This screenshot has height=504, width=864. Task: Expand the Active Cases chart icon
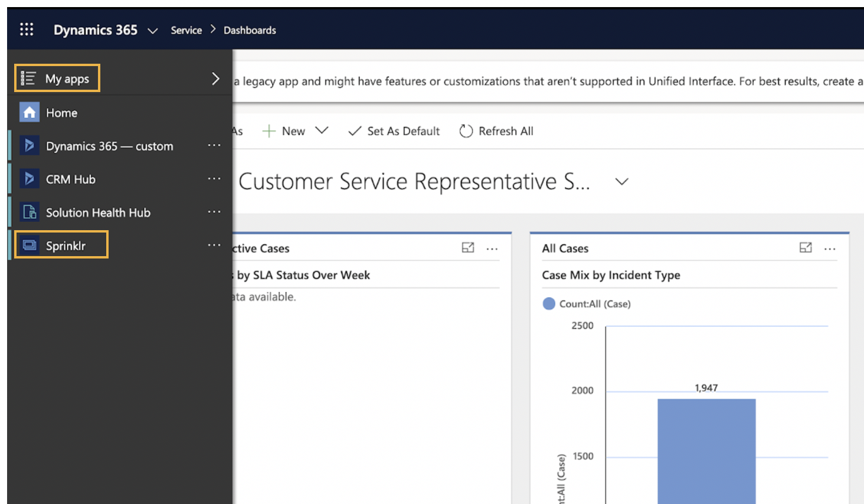tap(468, 248)
